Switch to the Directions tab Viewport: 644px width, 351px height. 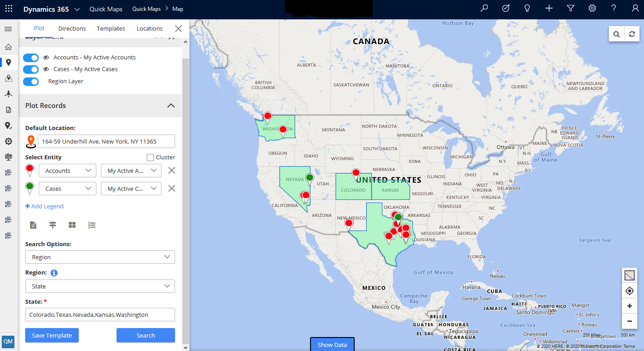coord(72,28)
